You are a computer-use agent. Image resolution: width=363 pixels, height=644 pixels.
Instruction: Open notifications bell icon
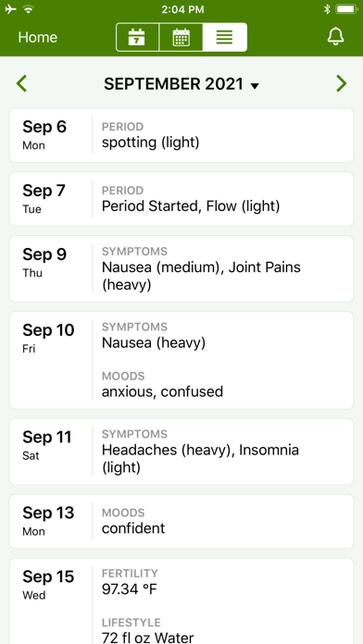click(335, 37)
